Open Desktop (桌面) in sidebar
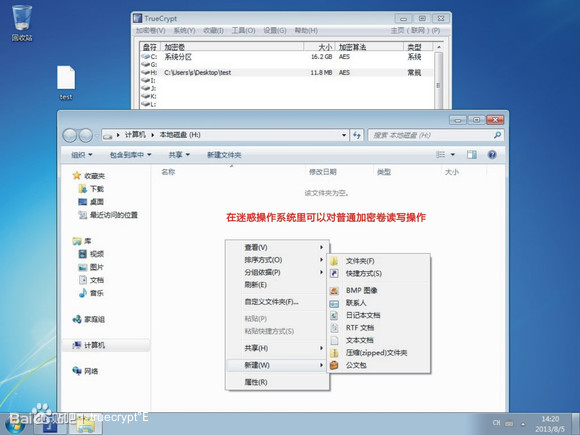Image resolution: width=580 pixels, height=435 pixels. pos(91,202)
